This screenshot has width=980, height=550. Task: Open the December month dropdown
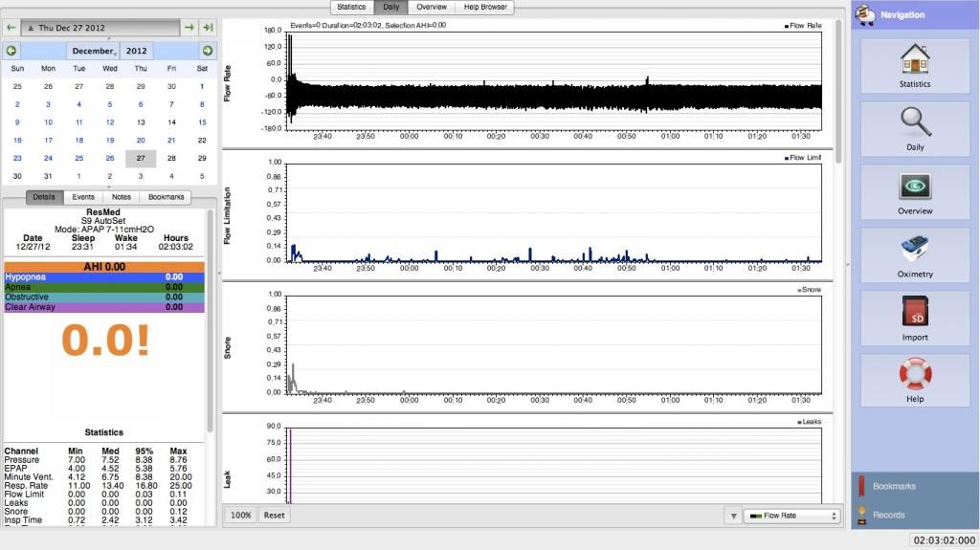click(95, 50)
